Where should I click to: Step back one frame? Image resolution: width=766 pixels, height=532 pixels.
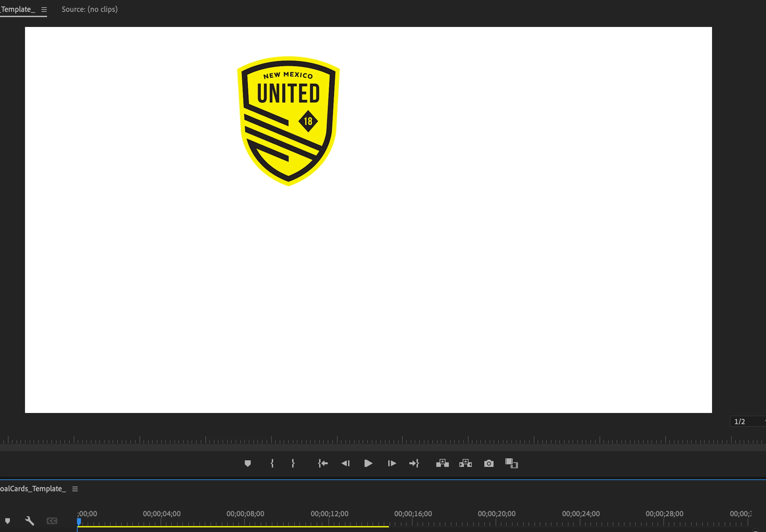click(345, 463)
